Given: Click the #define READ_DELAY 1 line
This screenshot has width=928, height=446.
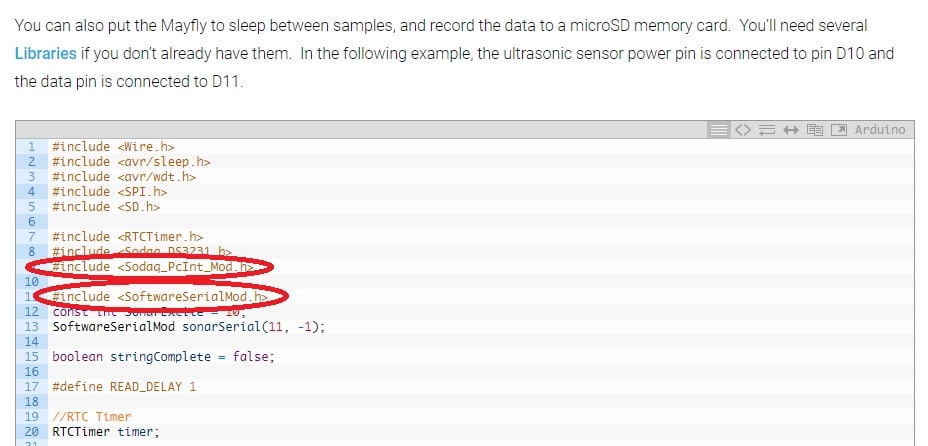Looking at the screenshot, I should 124,386.
